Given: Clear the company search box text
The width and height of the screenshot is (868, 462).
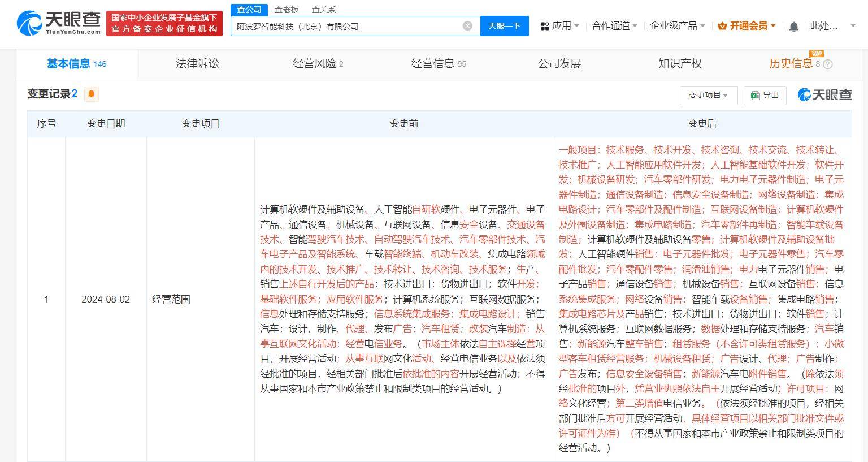Looking at the screenshot, I should click(467, 26).
